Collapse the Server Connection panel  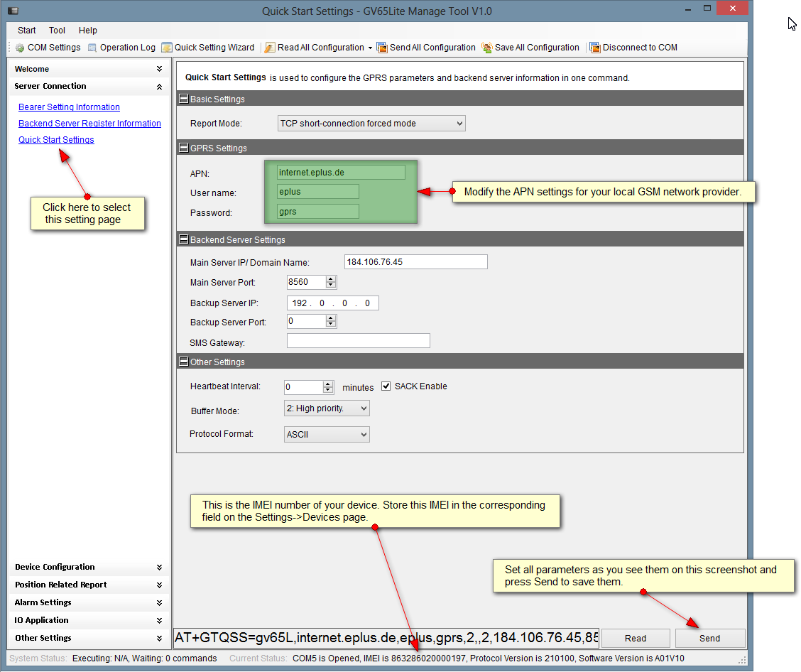159,87
